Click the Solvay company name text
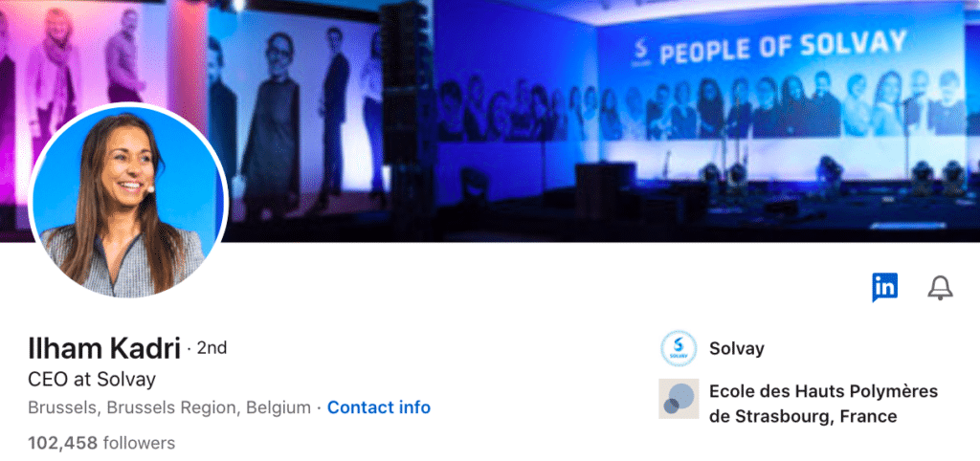Image resolution: width=980 pixels, height=461 pixels. 736,348
